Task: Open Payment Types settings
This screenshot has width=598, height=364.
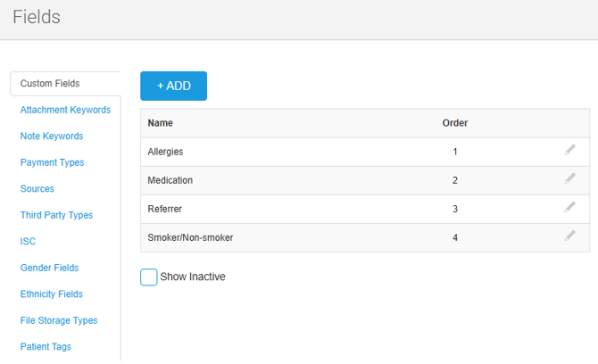Action: point(52,162)
